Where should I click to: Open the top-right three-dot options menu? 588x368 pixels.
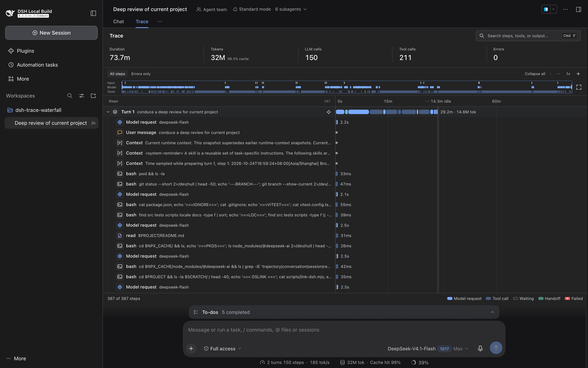565,9
